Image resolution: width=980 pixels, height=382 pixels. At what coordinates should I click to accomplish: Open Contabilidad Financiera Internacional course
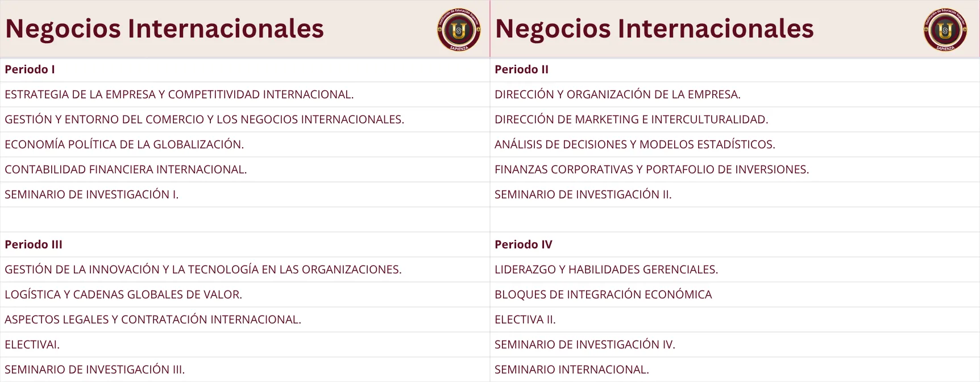(x=126, y=169)
